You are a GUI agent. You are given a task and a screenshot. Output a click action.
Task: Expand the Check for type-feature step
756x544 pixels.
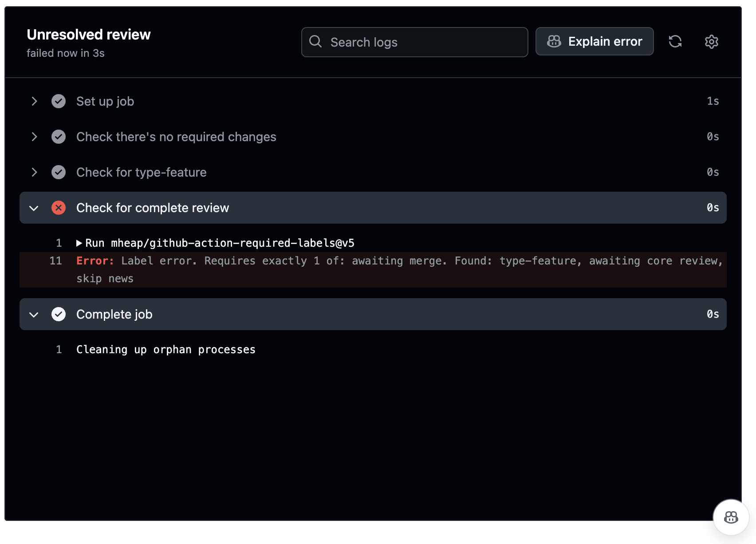pyautogui.click(x=34, y=172)
